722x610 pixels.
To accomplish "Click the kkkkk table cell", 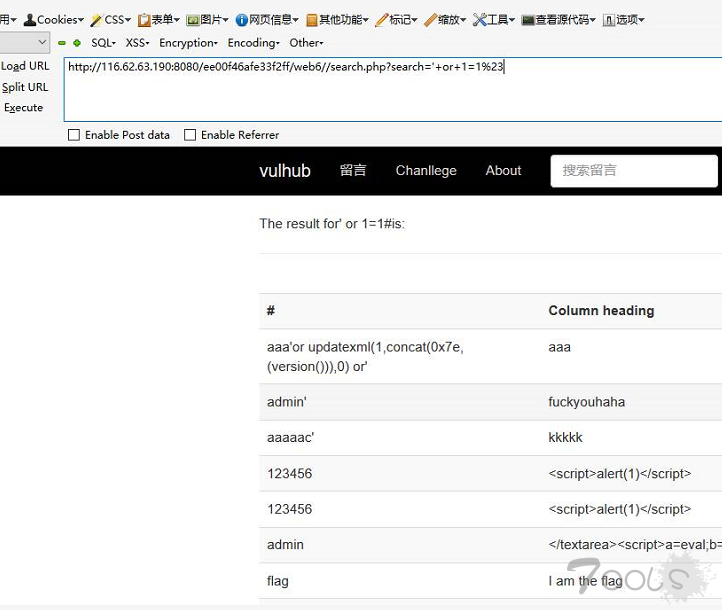I will (x=565, y=437).
